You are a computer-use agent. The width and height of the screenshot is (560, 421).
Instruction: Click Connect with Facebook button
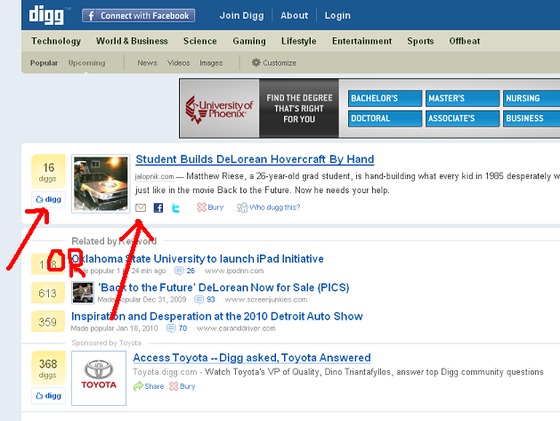pos(138,16)
